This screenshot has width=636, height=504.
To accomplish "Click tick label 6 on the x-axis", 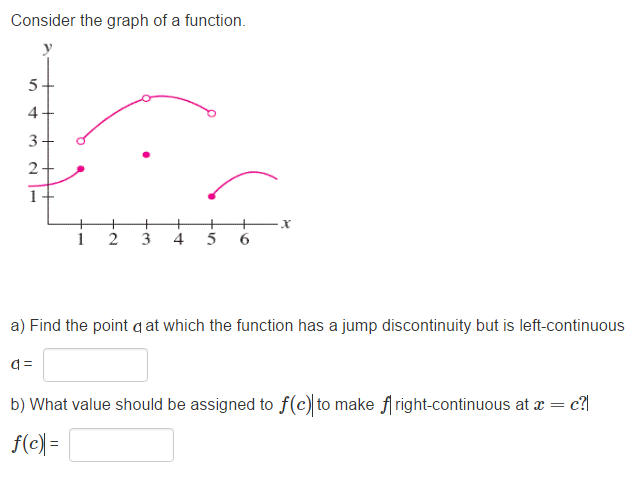I will pos(244,240).
